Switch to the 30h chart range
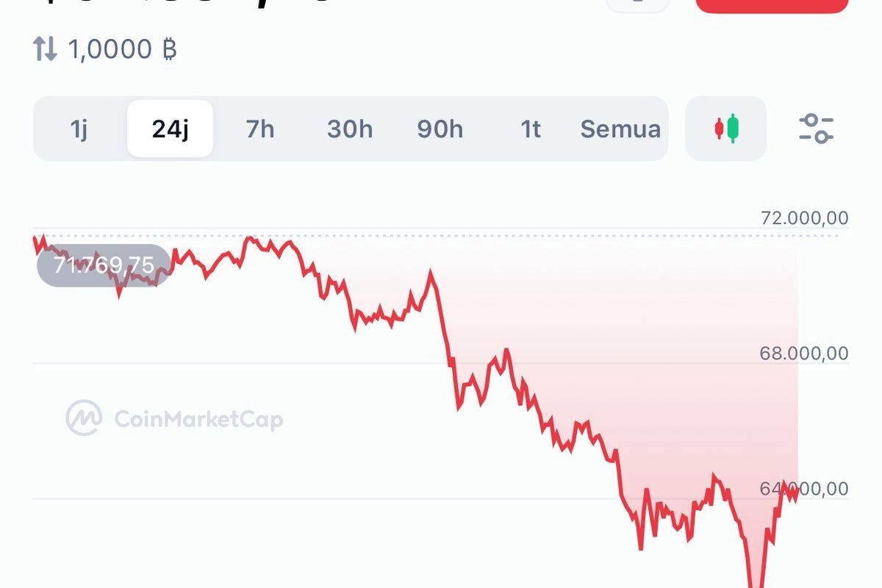882x588 pixels. 350,129
